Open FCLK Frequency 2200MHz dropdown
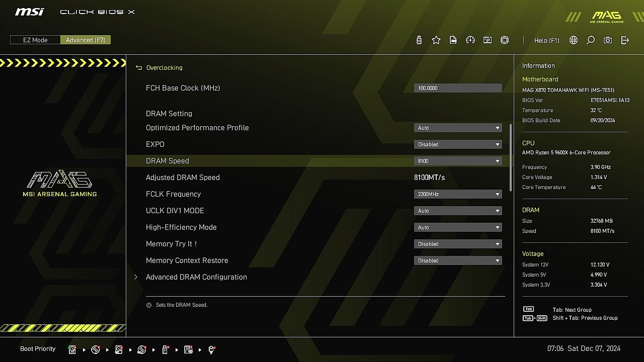 [x=458, y=194]
